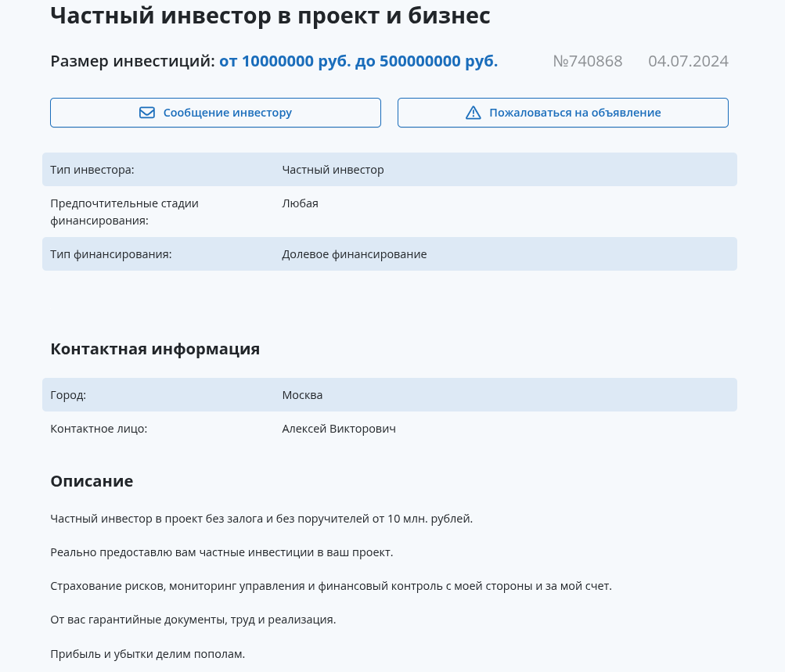Select the city 'Москва'
785x672 pixels.
pyautogui.click(x=302, y=394)
